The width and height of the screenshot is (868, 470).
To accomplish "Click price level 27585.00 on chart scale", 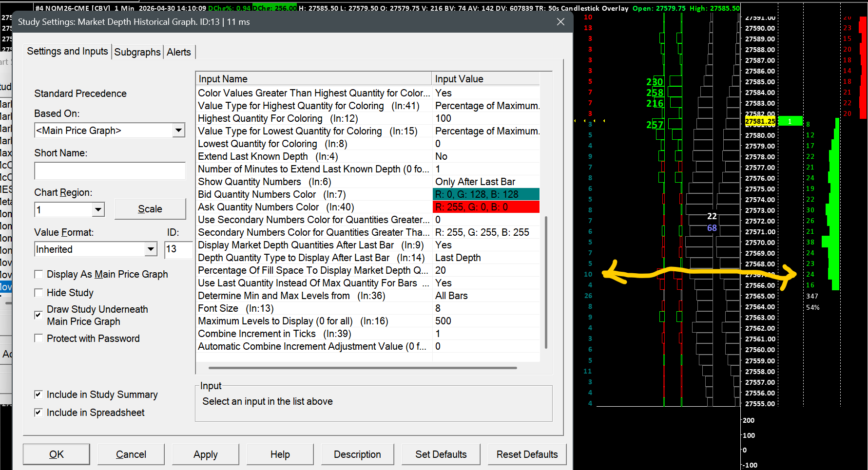I will [760, 82].
